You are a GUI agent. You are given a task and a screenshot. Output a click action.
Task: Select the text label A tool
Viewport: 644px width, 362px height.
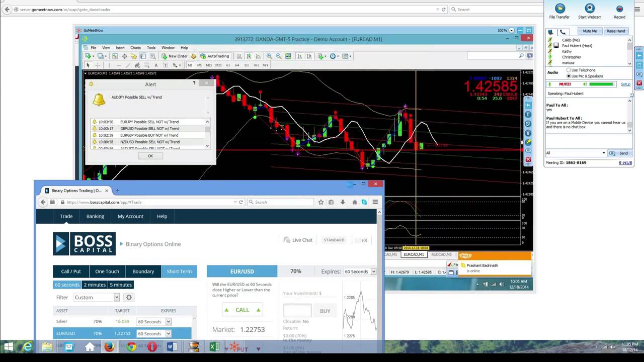[x=156, y=65]
